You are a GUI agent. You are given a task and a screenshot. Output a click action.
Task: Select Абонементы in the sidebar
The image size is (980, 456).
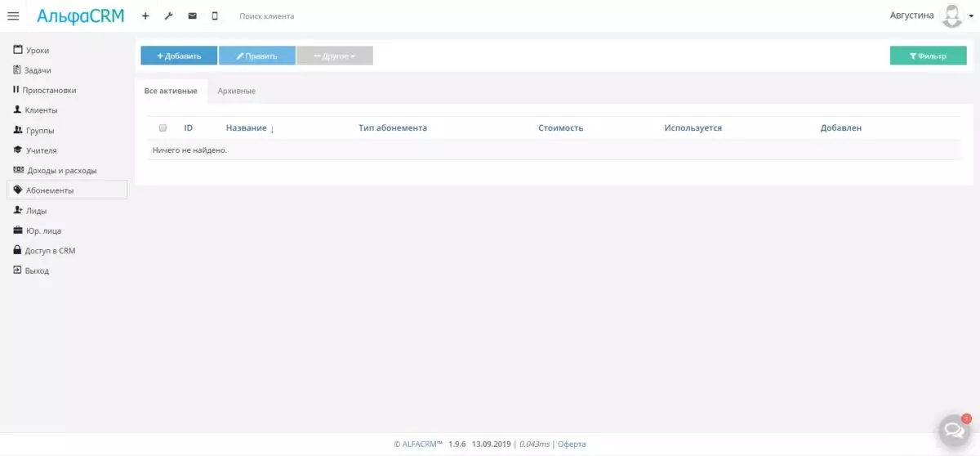(67, 190)
